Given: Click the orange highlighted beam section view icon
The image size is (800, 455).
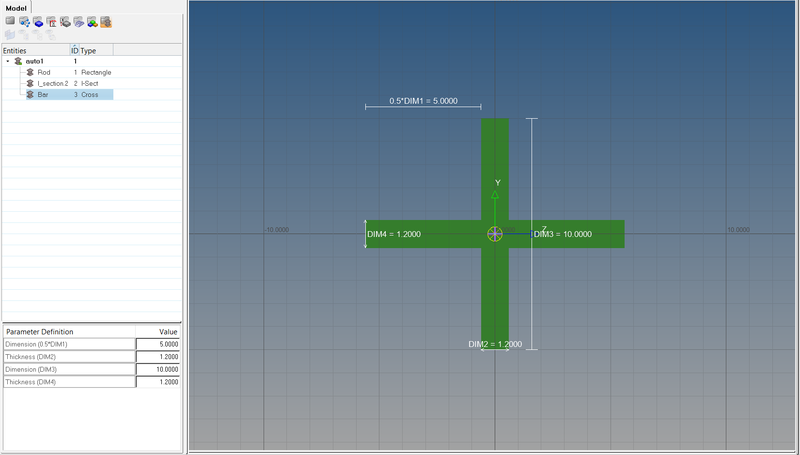Looking at the screenshot, I should tap(106, 21).
